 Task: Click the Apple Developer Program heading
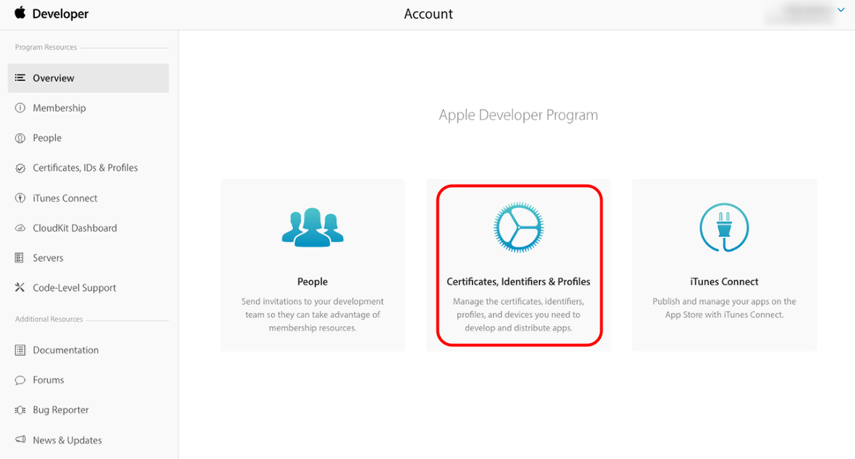(x=519, y=115)
